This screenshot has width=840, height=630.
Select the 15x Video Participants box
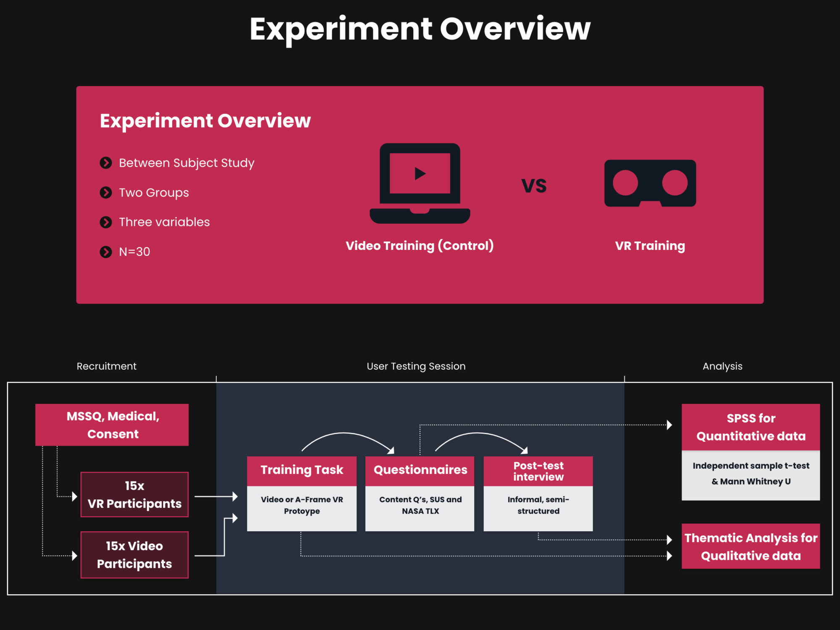click(x=134, y=554)
